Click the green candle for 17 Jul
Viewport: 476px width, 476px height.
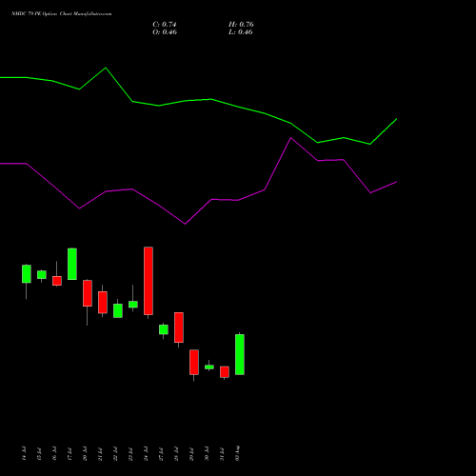point(72,264)
